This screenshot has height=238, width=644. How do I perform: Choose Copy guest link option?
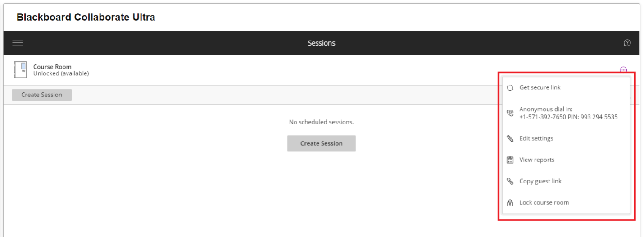[x=566, y=181]
